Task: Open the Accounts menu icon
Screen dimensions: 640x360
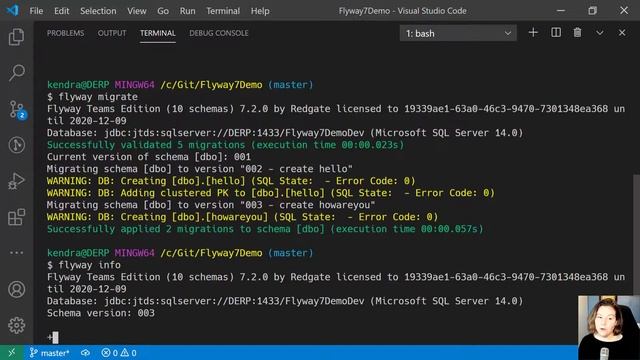Action: click(x=16, y=289)
